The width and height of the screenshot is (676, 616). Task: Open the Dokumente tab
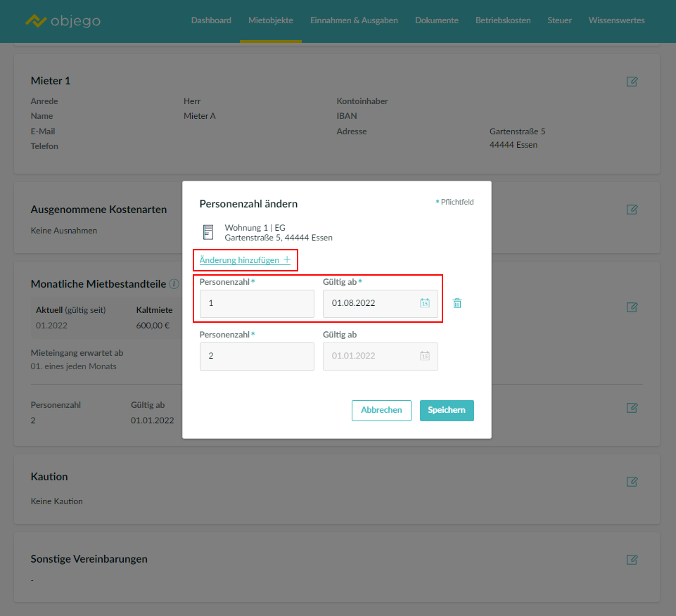pyautogui.click(x=436, y=20)
